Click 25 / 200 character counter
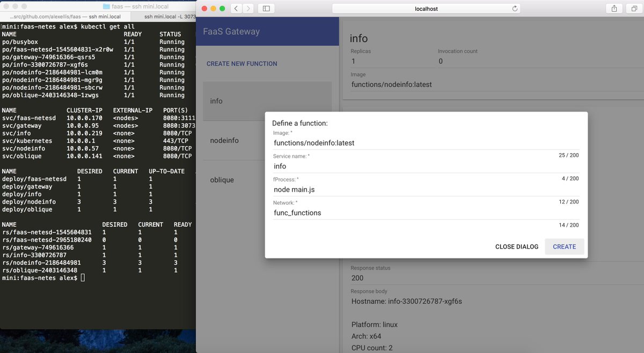 [569, 155]
